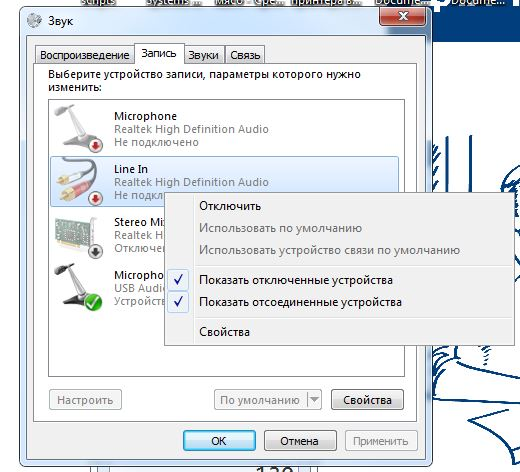Open Свойства from the context menu

tap(224, 332)
